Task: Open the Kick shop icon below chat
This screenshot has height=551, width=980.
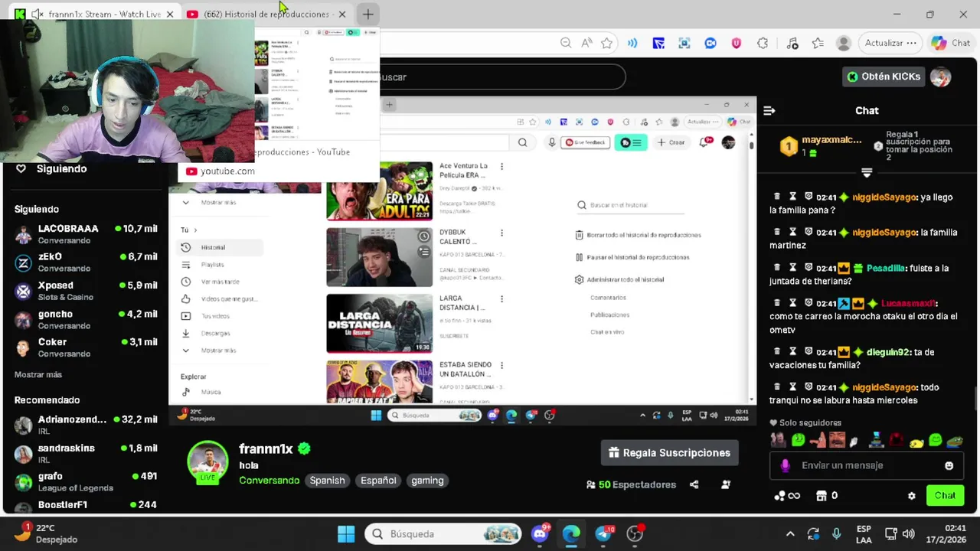Action: click(821, 496)
